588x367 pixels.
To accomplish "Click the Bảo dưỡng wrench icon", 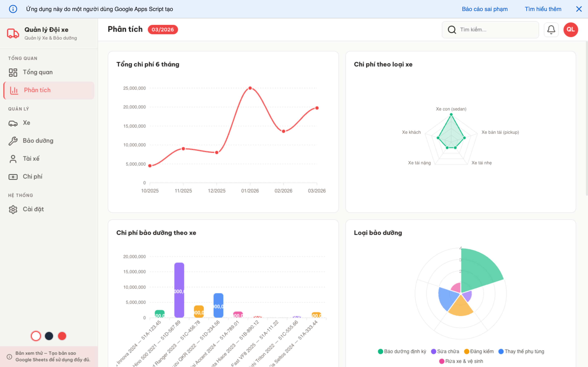I will click(x=13, y=141).
